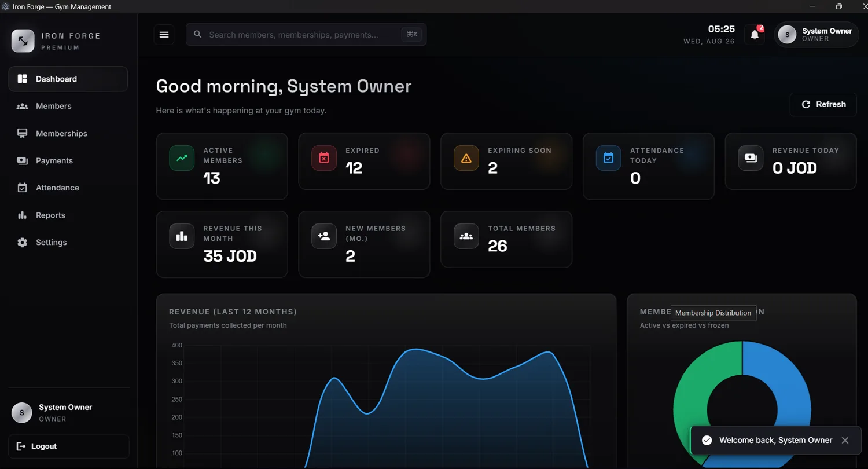
Task: Click the Good morning, System Owner heading
Action: click(284, 86)
